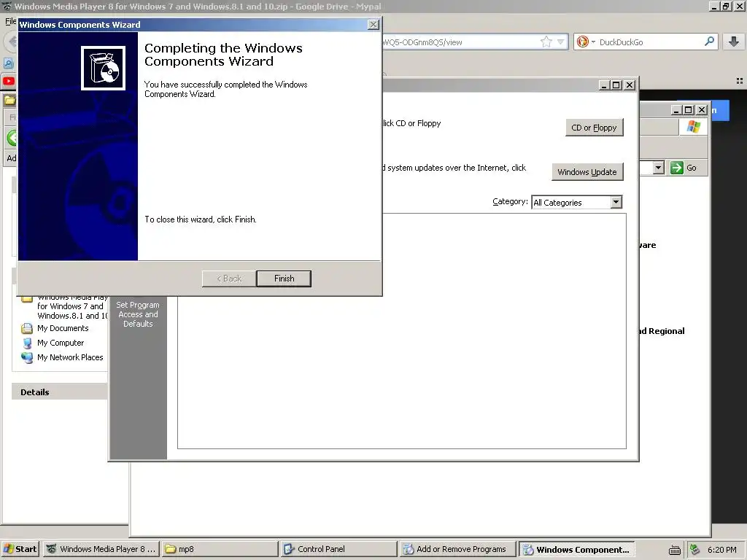
Task: Open the URL bar history dropdown arrow
Action: (561, 42)
